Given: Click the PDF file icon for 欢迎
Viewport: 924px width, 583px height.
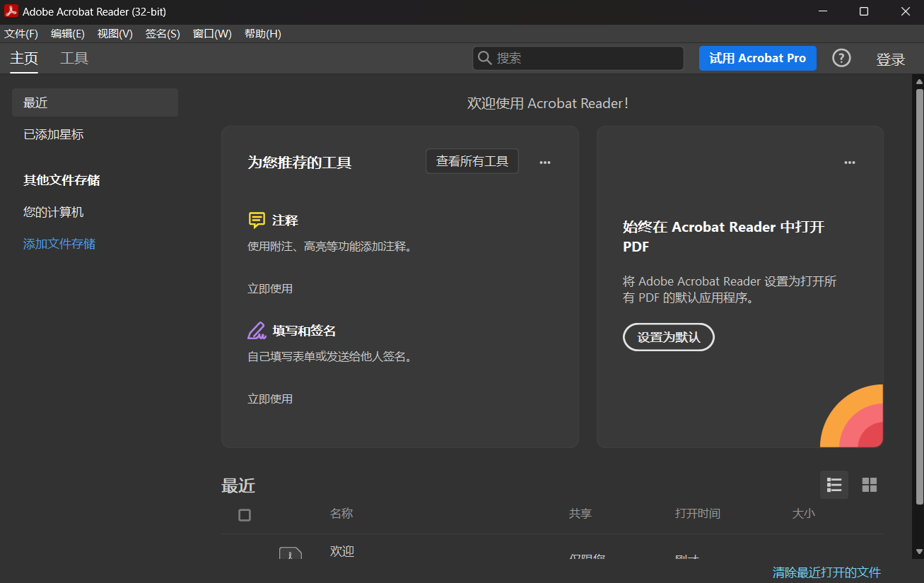Looking at the screenshot, I should tap(291, 553).
